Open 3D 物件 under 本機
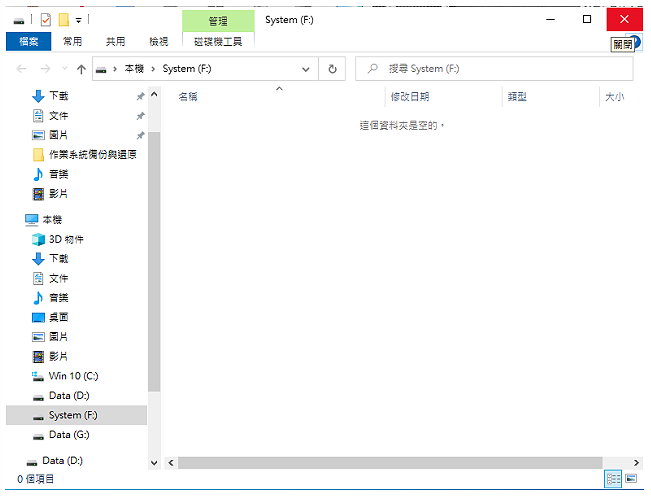651x496 pixels. tap(66, 239)
